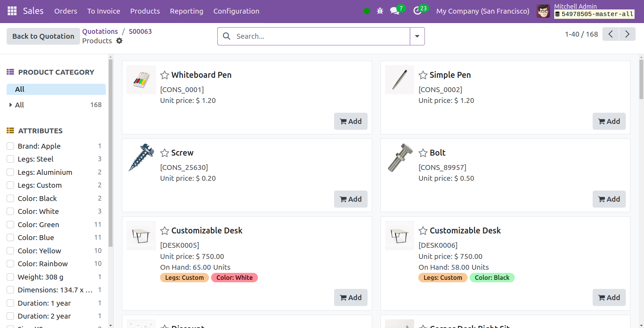Image resolution: width=644 pixels, height=328 pixels.
Task: Click Mitchell Admin user avatar
Action: 543,11
